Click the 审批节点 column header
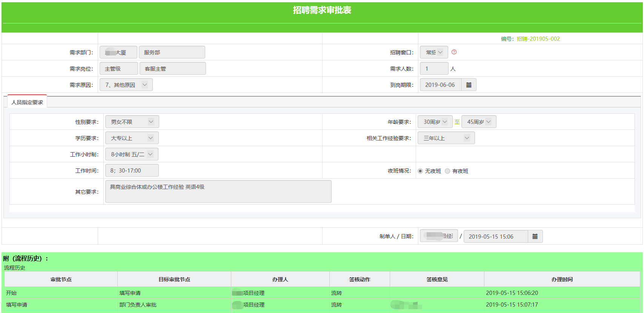The image size is (644, 313). 61,279
